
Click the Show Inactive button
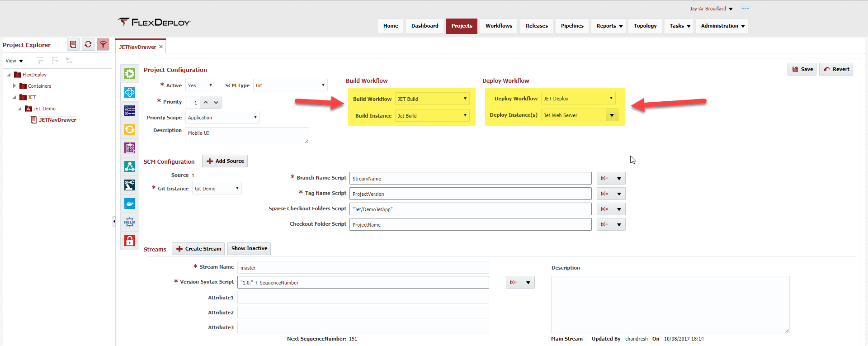click(x=249, y=248)
